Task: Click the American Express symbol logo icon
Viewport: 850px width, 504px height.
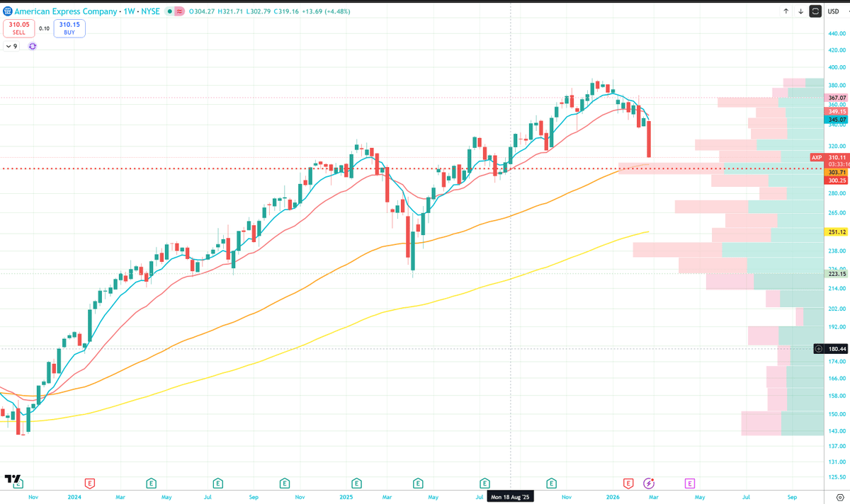Action: click(x=7, y=11)
